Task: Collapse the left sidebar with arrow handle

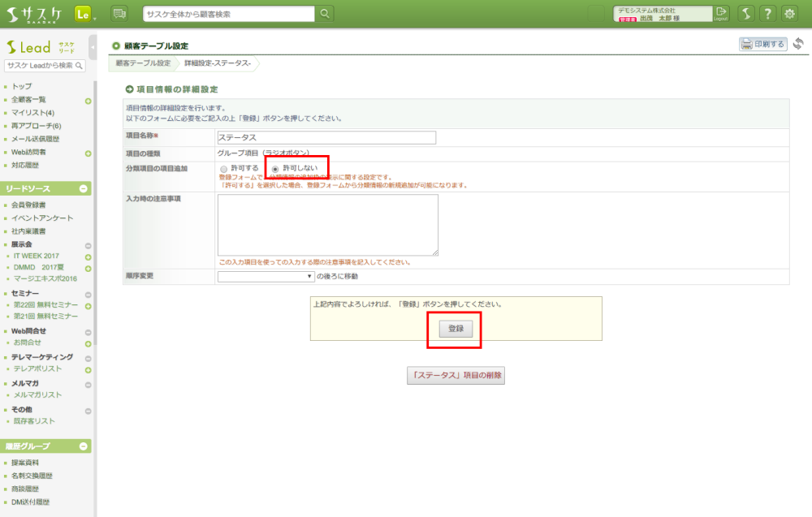Action: tap(93, 48)
